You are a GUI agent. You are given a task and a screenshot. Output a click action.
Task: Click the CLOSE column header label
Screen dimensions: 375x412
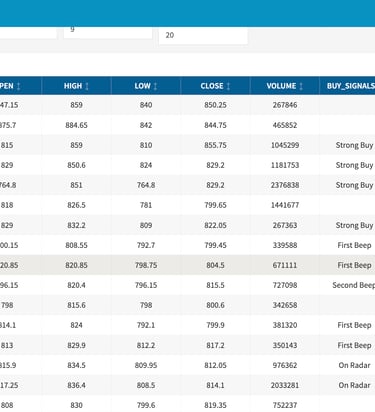[212, 86]
